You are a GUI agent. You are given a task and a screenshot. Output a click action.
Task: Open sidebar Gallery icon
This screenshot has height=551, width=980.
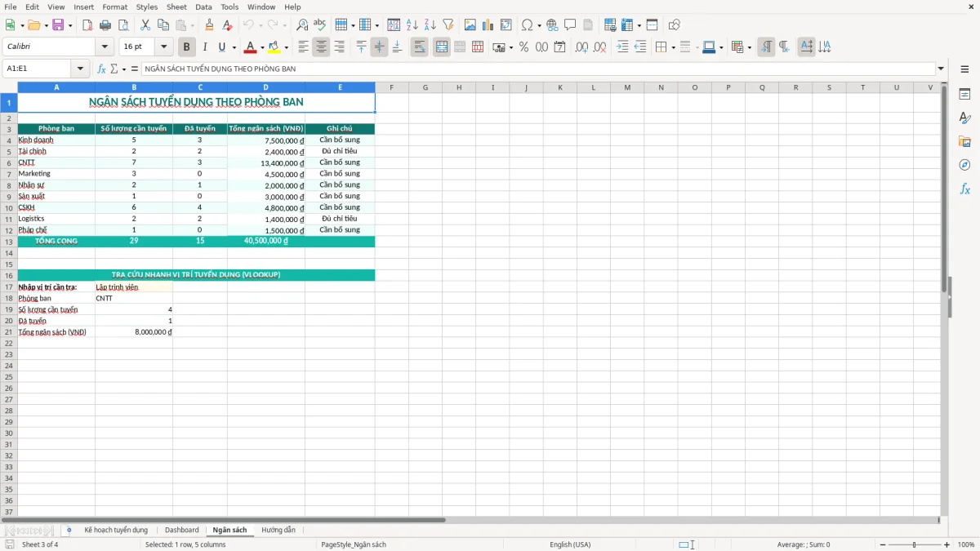pyautogui.click(x=964, y=141)
